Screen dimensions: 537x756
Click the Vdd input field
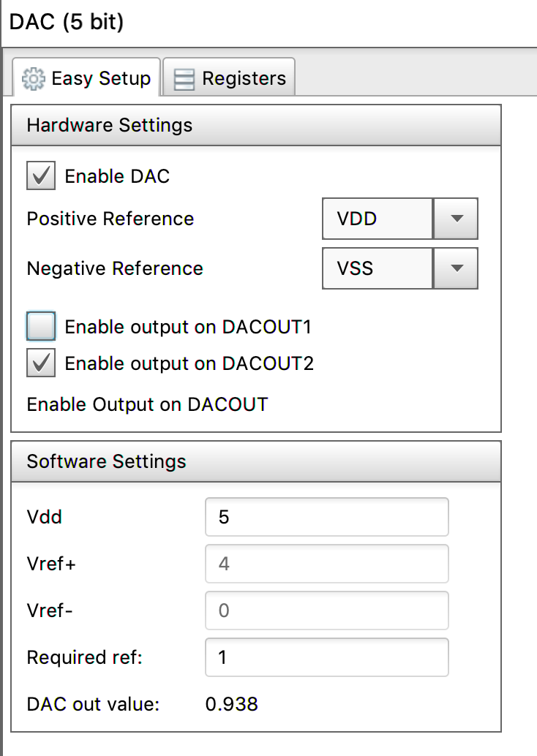pyautogui.click(x=326, y=517)
